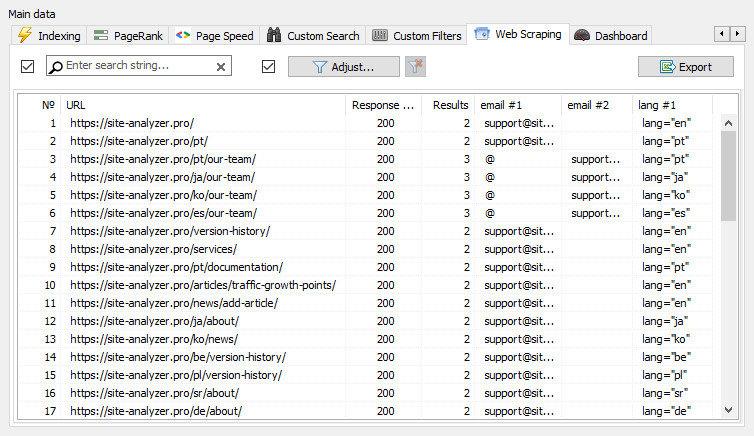The image size is (754, 436).
Task: Select URL https://site-analyzer.pro/services/
Action: (x=153, y=249)
